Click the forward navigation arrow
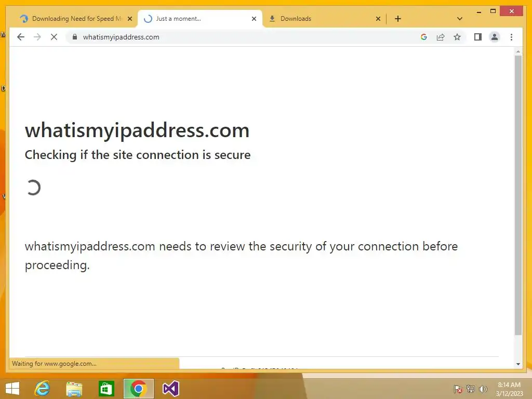532x399 pixels. click(37, 37)
